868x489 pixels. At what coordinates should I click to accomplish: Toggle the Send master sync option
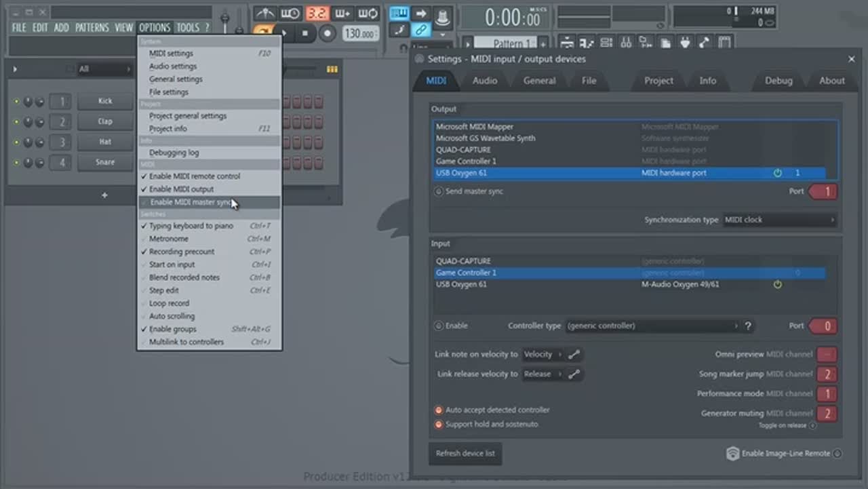(439, 192)
